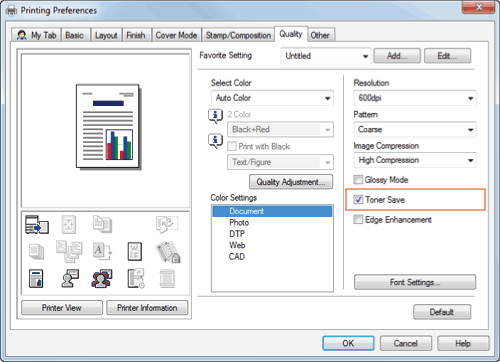Click the Help button
Viewport: 500px width, 362px height.
(x=463, y=343)
